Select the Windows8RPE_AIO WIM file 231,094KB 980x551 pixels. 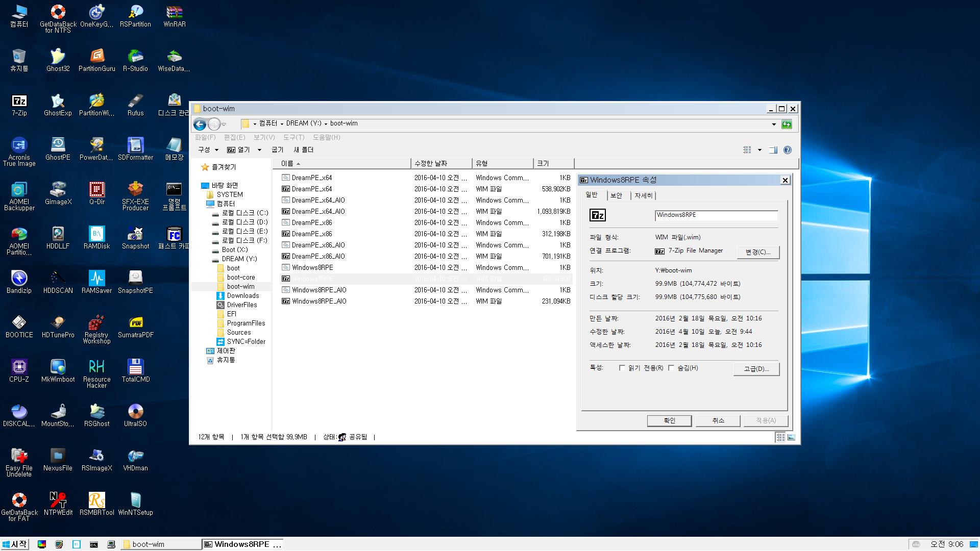coord(426,301)
